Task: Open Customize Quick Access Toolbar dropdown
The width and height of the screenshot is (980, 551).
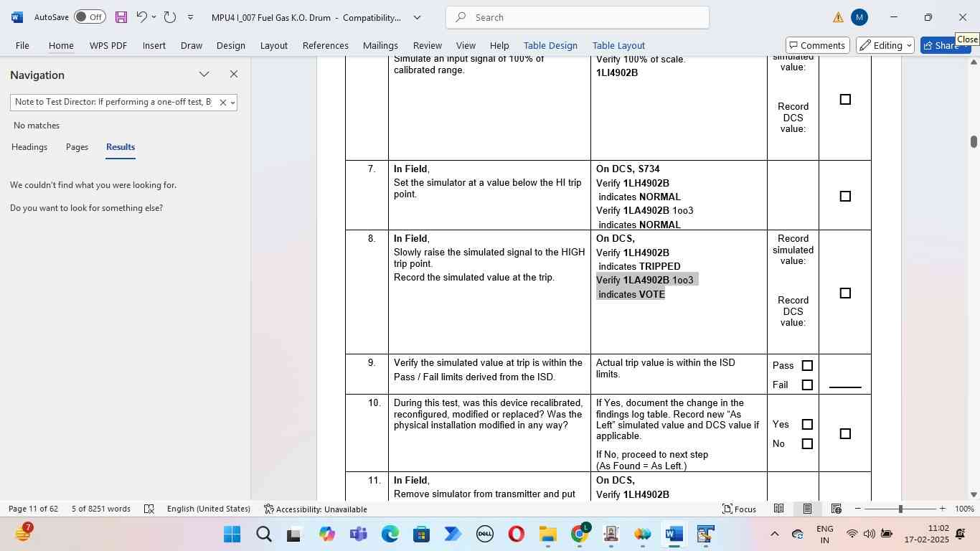Action: (x=190, y=17)
